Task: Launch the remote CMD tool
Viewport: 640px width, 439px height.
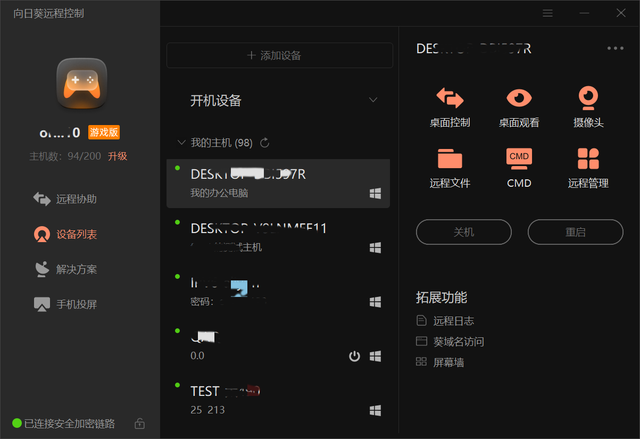Action: (x=519, y=159)
